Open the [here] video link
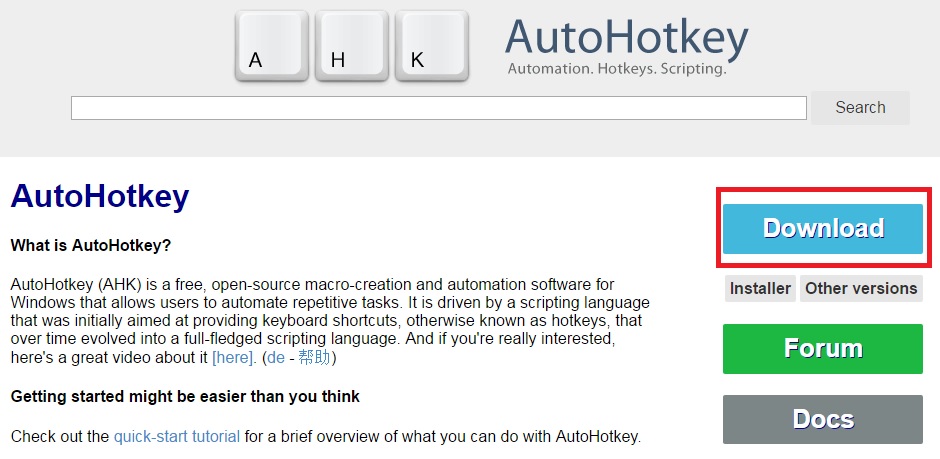 [x=234, y=358]
